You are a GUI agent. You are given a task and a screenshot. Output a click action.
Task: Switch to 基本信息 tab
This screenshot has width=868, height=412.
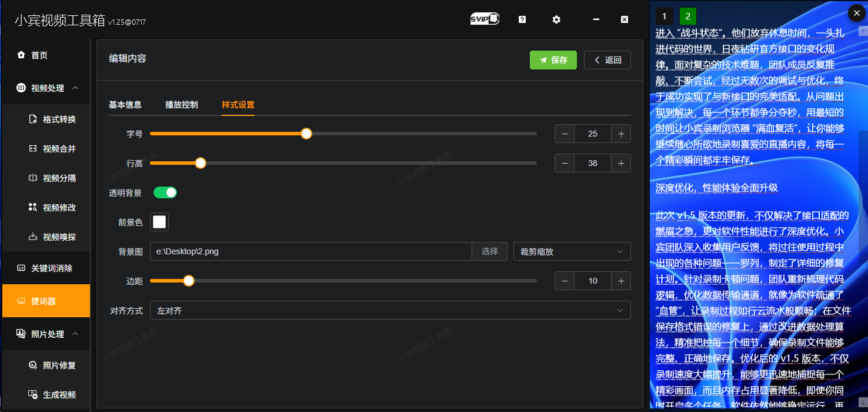(125, 105)
